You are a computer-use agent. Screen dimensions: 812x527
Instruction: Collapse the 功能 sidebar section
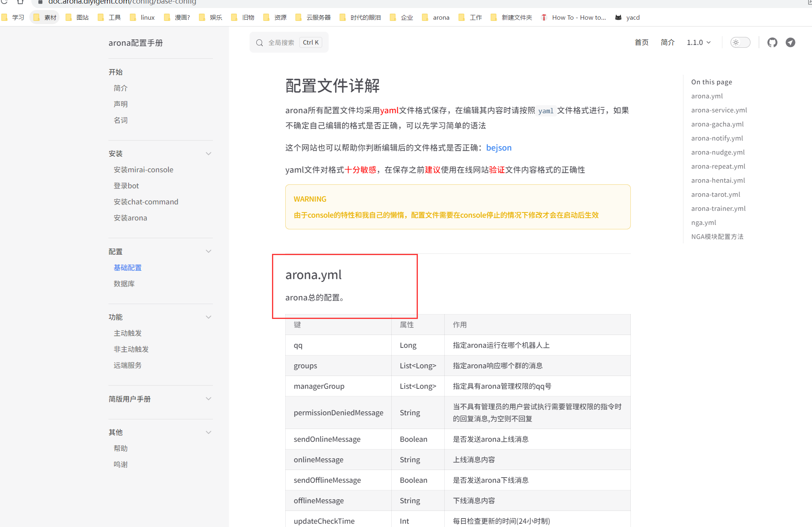click(x=208, y=317)
